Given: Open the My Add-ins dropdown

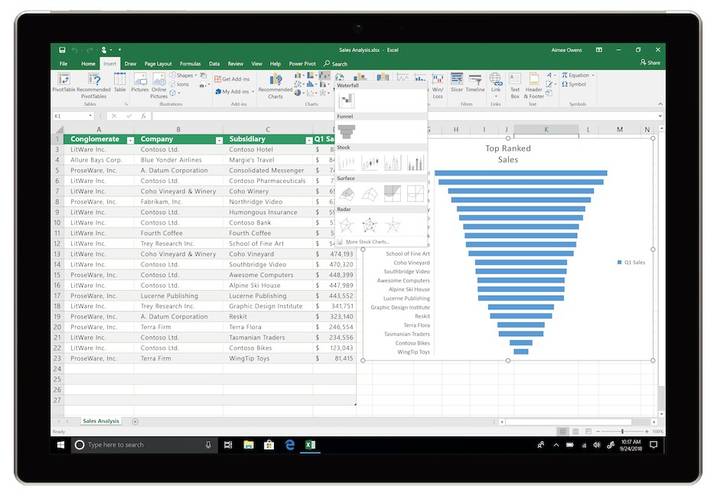Looking at the screenshot, I should tap(235, 92).
